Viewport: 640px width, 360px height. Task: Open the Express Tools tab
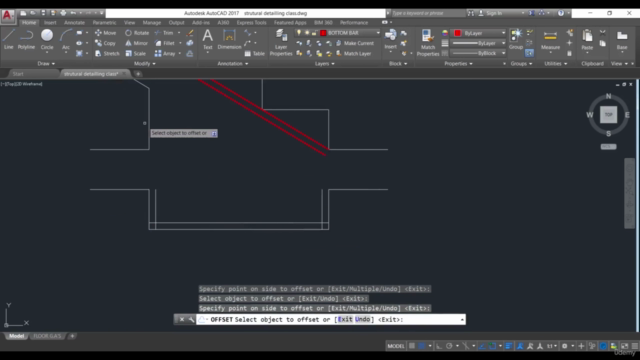[251, 22]
